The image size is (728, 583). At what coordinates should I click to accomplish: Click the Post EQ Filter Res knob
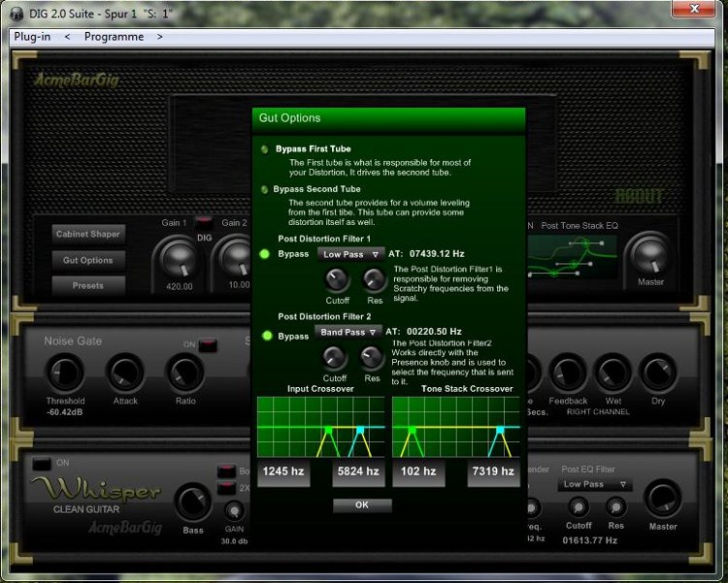616,507
